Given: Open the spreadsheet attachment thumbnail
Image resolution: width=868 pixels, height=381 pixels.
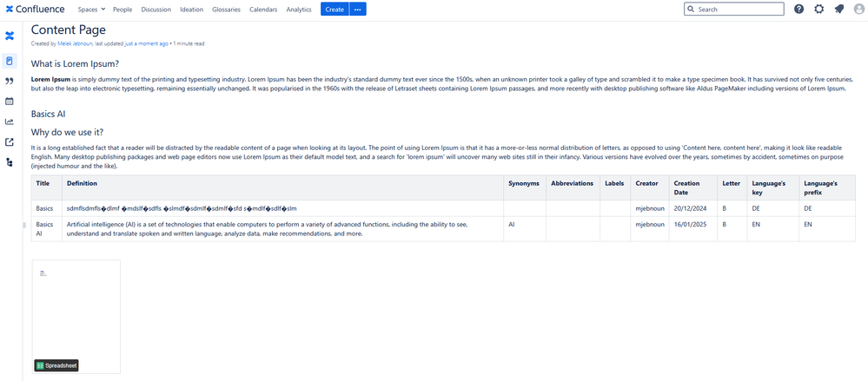Looking at the screenshot, I should [76, 316].
